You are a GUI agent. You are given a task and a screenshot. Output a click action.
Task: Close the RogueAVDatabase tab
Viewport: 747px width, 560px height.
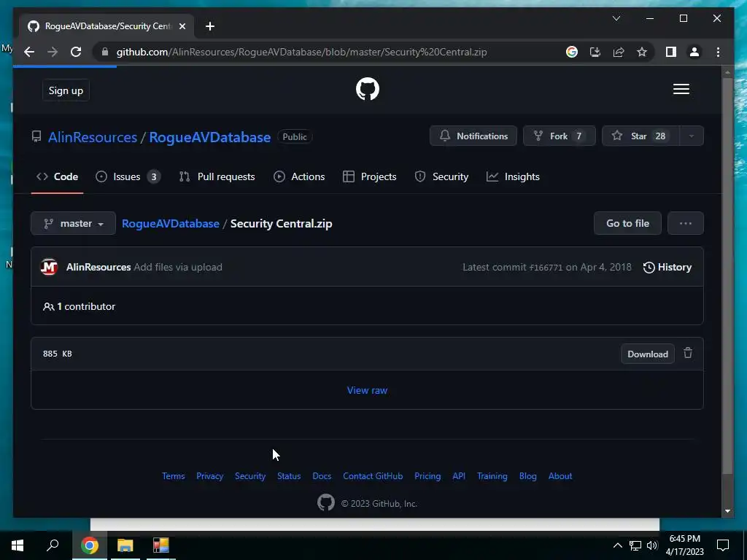click(182, 26)
